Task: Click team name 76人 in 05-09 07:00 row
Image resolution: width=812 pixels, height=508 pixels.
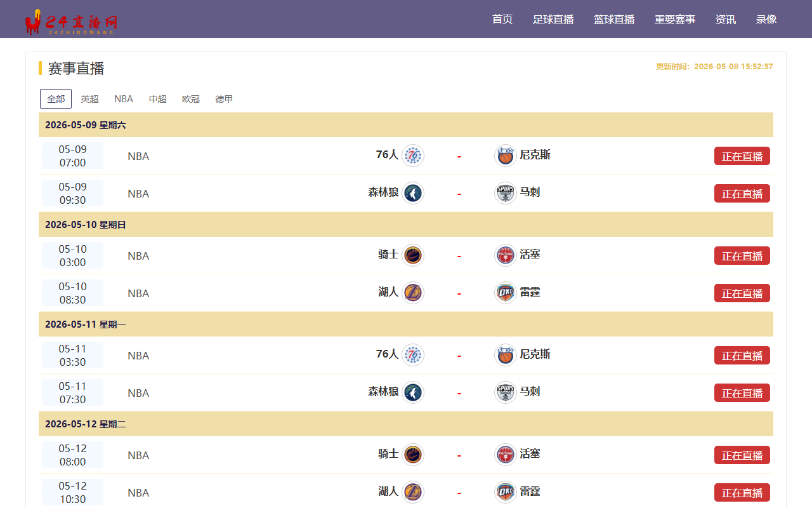Action: tap(387, 155)
